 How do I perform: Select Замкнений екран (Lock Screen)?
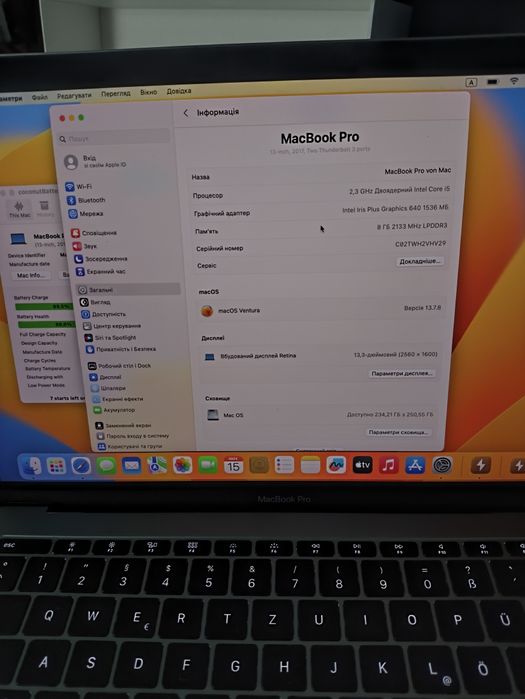(x=123, y=425)
